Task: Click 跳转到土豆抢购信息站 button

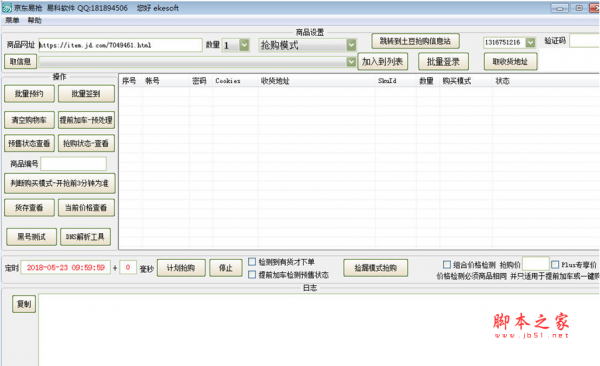Action: point(415,41)
